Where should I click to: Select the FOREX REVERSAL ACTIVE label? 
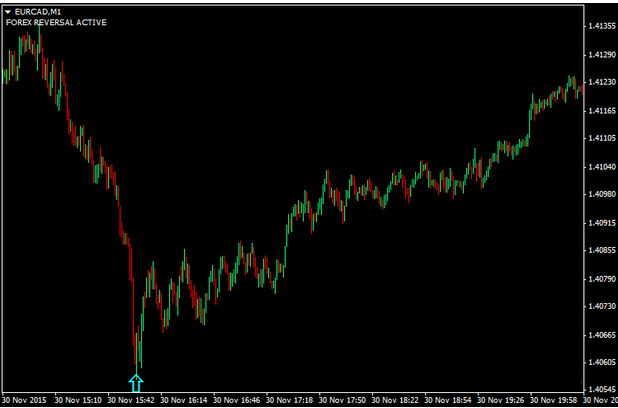pyautogui.click(x=56, y=22)
